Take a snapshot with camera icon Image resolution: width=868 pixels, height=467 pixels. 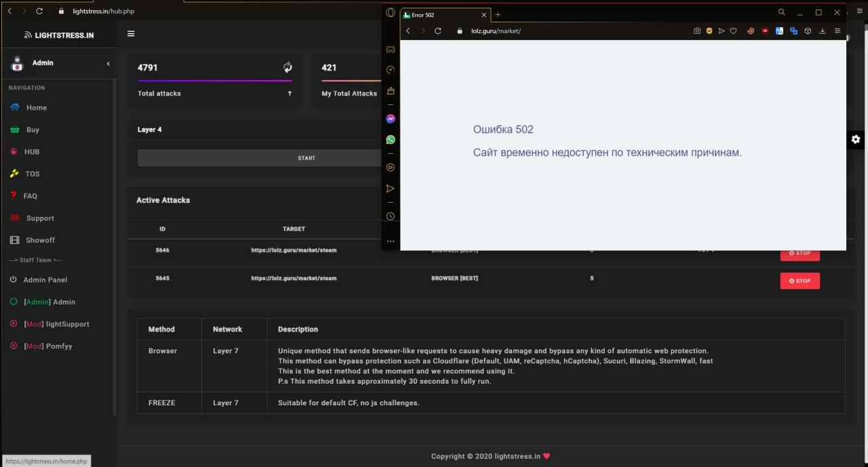click(x=697, y=31)
